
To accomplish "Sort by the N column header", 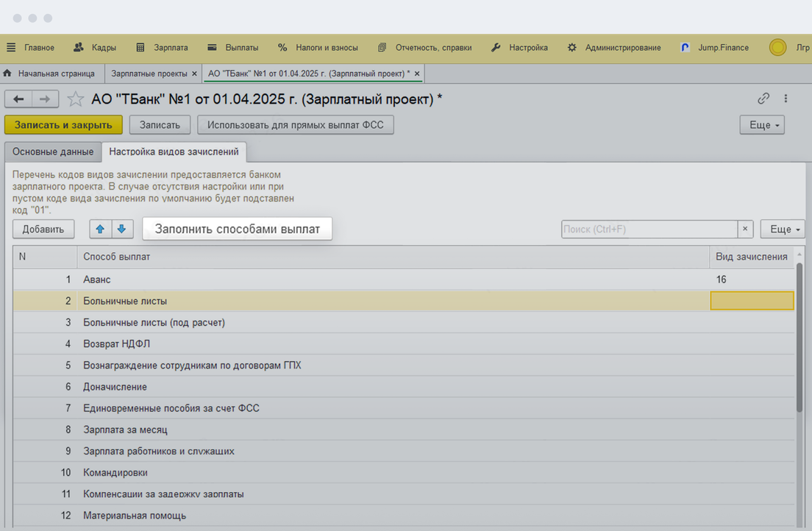I will [x=45, y=257].
